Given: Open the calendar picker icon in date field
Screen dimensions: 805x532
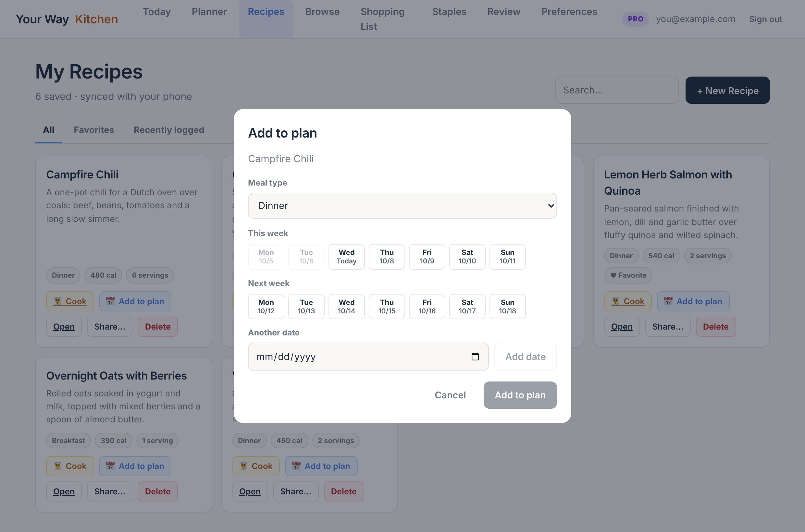Looking at the screenshot, I should coord(475,357).
